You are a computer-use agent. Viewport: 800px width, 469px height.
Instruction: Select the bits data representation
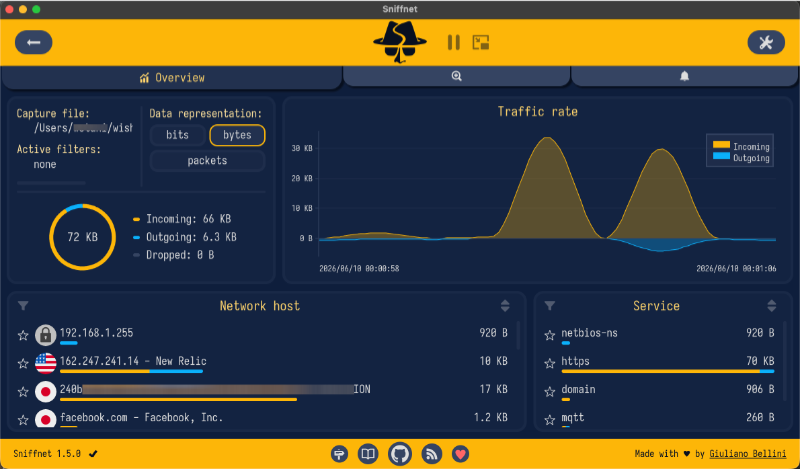pos(178,135)
